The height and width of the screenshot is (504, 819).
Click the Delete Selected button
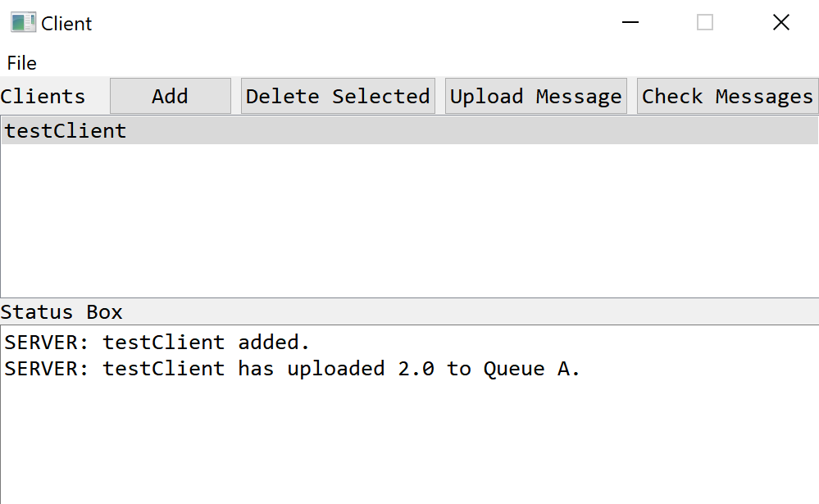click(338, 96)
